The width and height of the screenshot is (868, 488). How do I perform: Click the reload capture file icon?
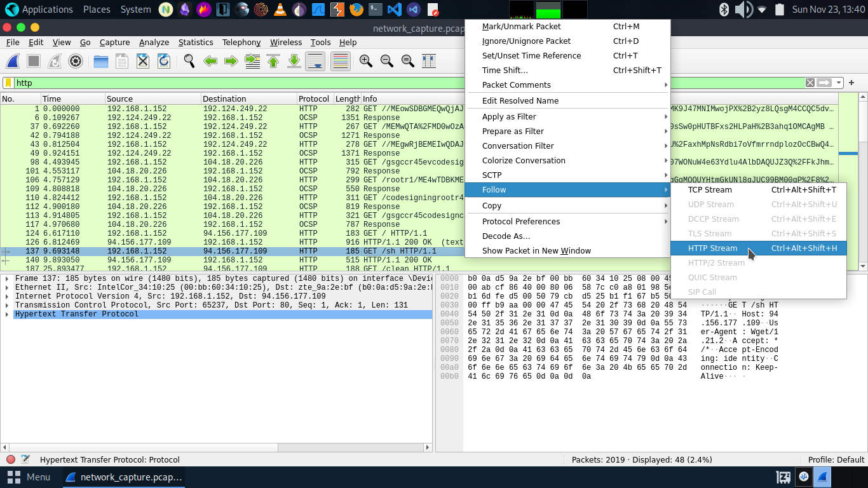(x=163, y=61)
